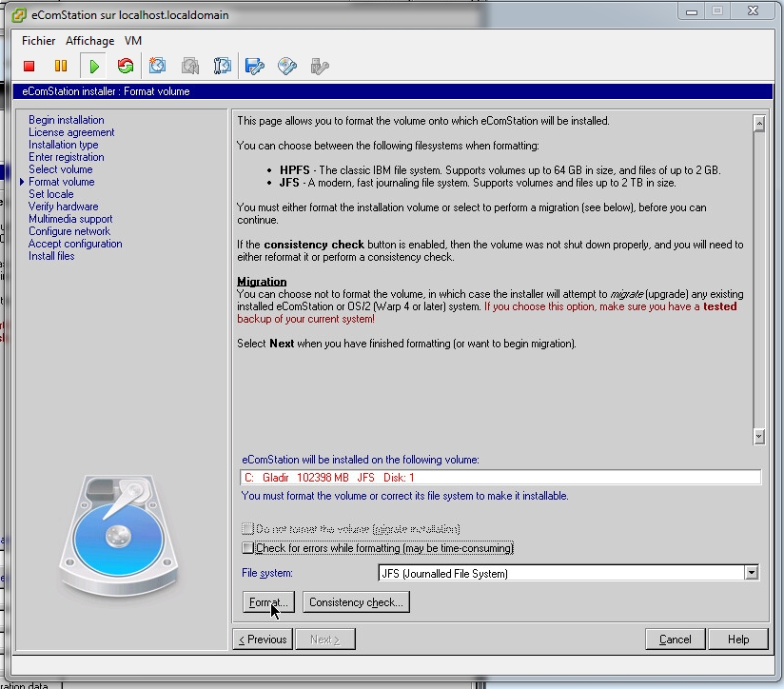Click the Format... button
The width and height of the screenshot is (784, 689).
click(269, 601)
